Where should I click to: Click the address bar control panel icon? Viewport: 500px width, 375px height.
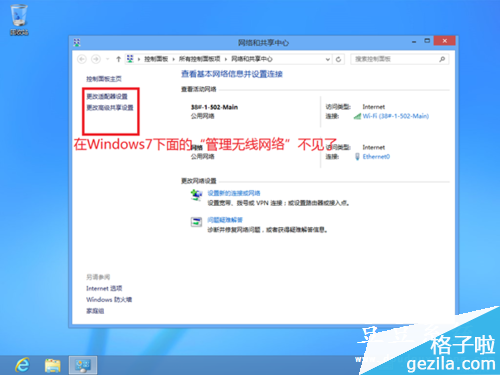pos(130,59)
